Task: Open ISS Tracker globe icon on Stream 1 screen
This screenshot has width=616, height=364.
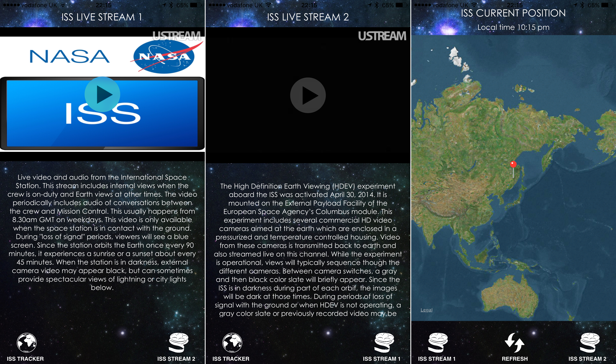Action: (27, 342)
